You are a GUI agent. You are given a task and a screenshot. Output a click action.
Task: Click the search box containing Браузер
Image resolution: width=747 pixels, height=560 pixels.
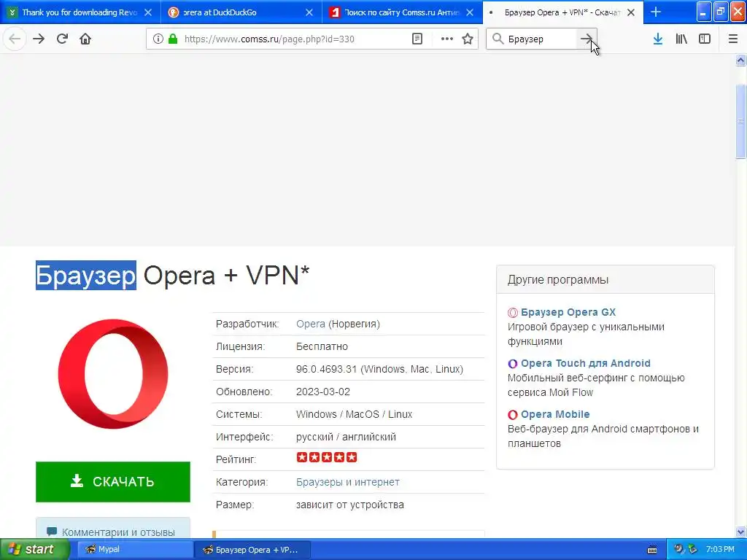541,39
